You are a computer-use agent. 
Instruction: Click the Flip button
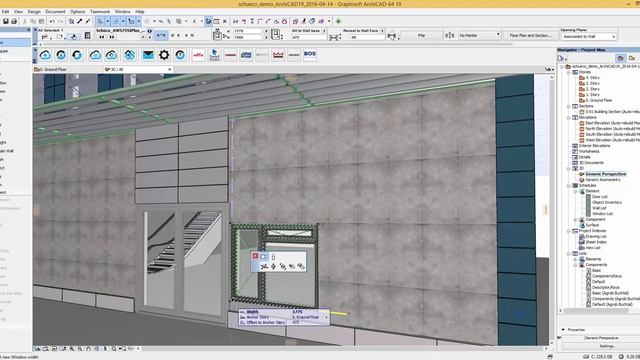point(421,36)
